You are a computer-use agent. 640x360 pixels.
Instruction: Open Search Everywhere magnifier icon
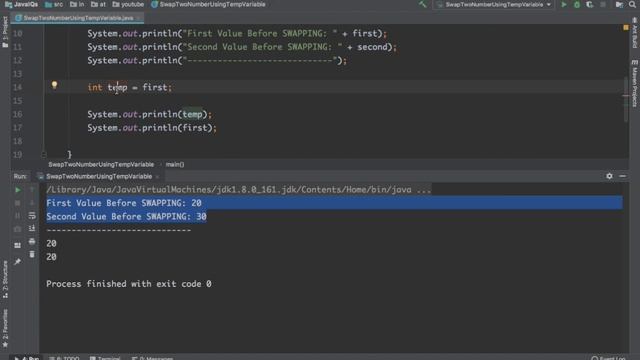click(x=632, y=4)
